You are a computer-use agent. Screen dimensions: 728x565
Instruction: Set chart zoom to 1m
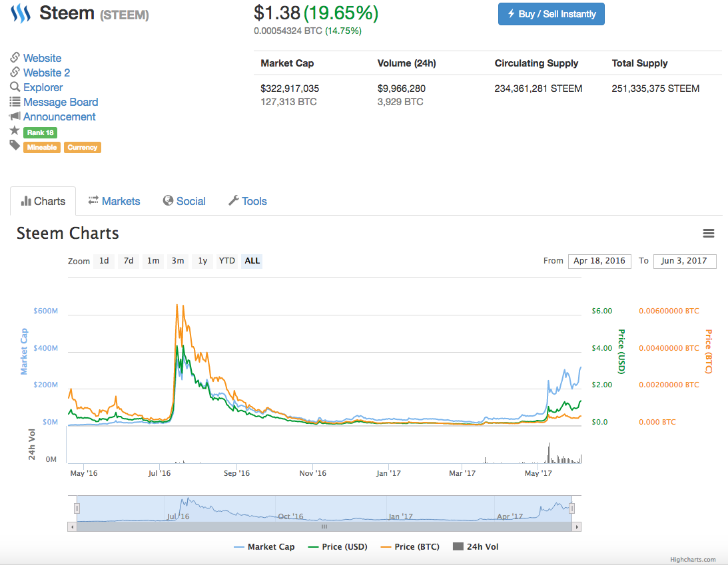pos(153,261)
